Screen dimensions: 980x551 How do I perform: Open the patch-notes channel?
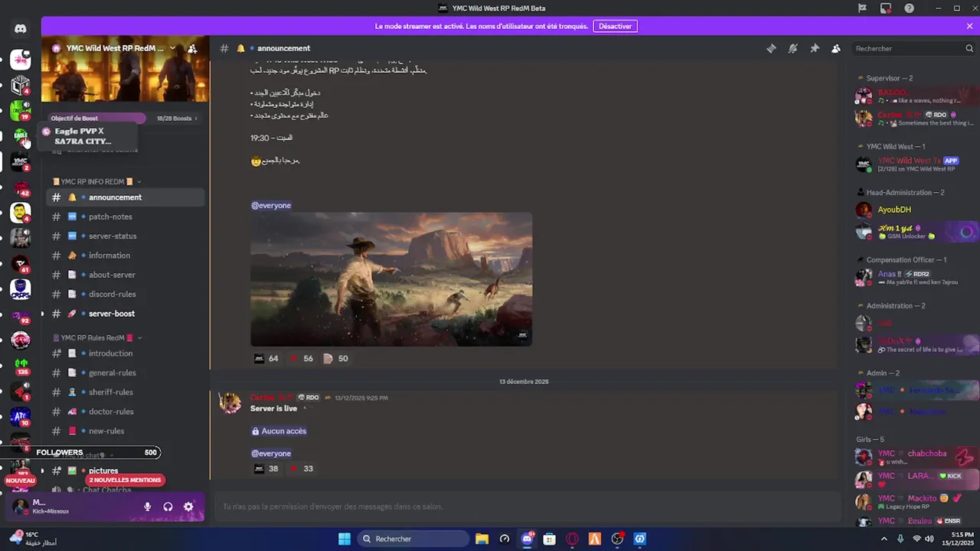[x=125, y=217]
